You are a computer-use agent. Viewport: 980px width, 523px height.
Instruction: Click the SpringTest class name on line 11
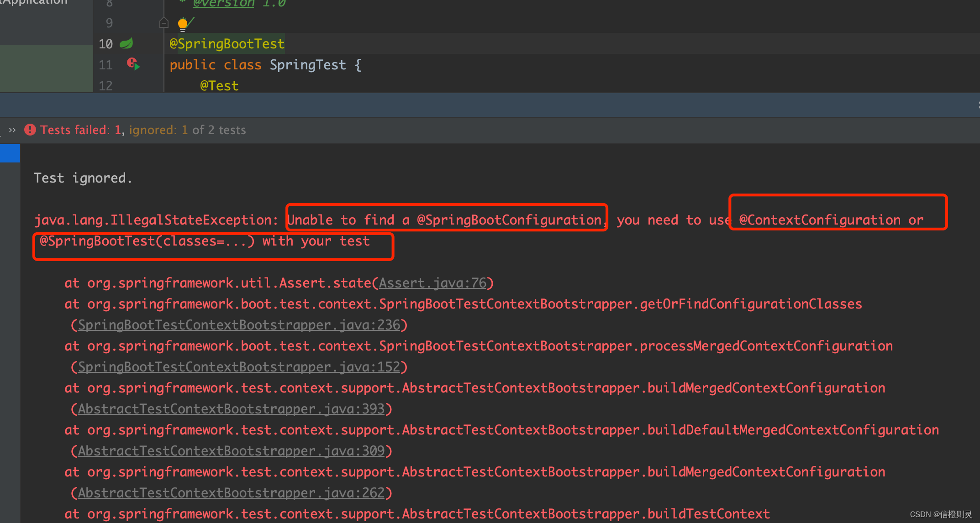(x=308, y=65)
